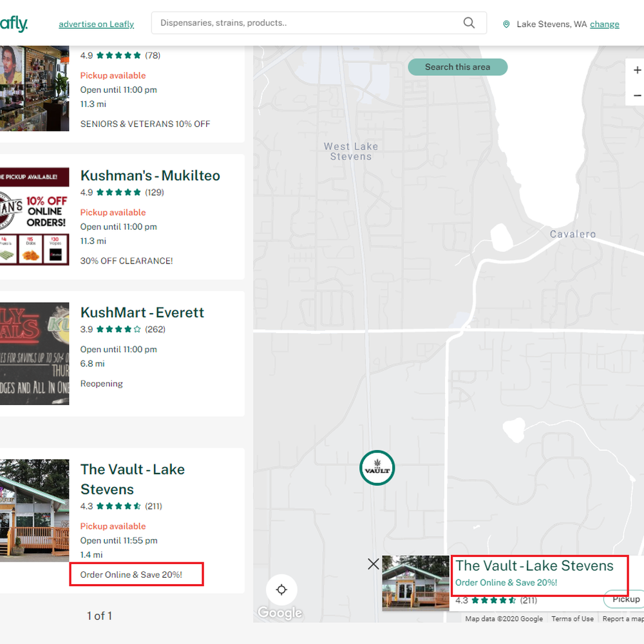The image size is (644, 644).
Task: Open Kushman's - Mukilteo listing title
Action: [x=150, y=175]
